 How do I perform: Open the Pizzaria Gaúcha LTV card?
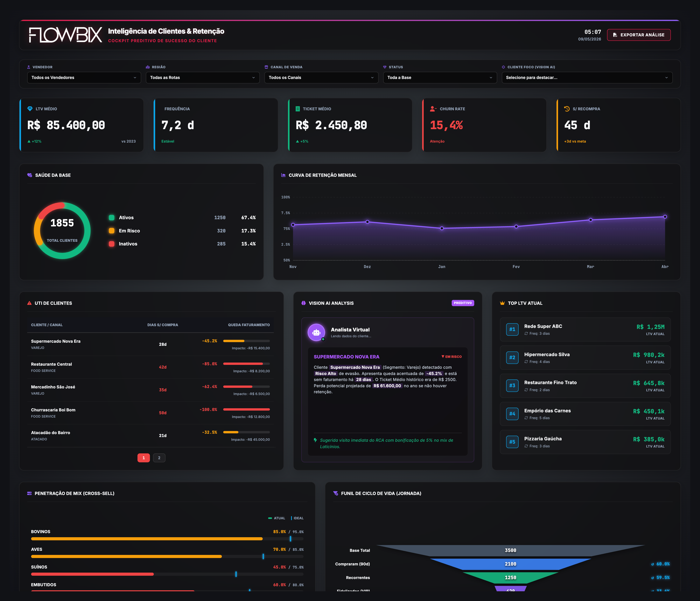tap(585, 442)
